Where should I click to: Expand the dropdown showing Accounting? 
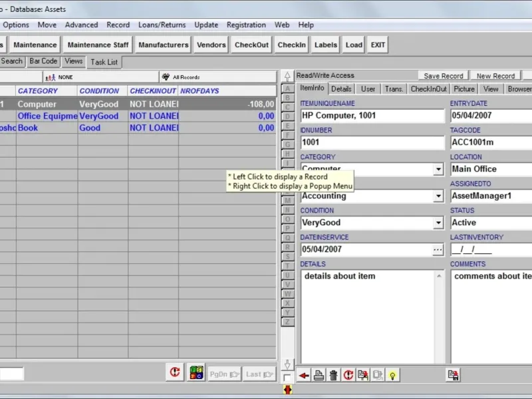coord(438,196)
